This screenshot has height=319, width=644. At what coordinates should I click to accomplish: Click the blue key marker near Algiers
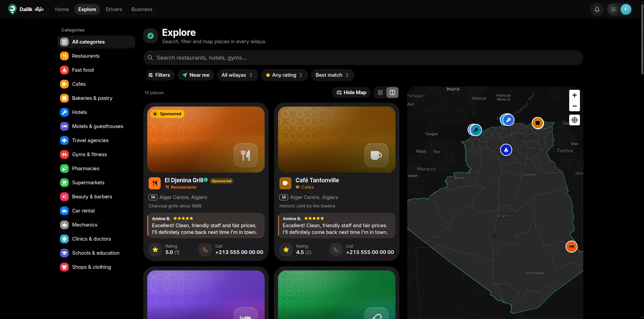[508, 120]
